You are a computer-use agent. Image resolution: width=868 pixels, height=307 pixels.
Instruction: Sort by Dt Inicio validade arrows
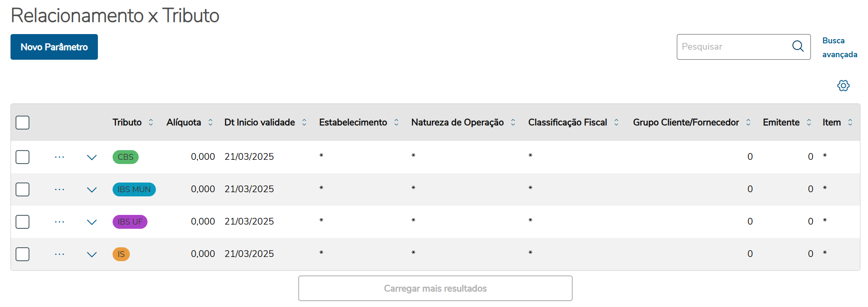pos(304,122)
